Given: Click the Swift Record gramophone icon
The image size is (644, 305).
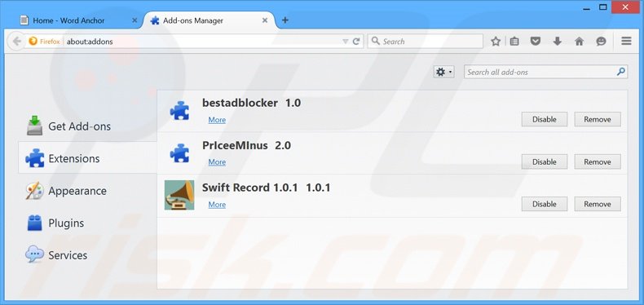Looking at the screenshot, I should click(179, 195).
